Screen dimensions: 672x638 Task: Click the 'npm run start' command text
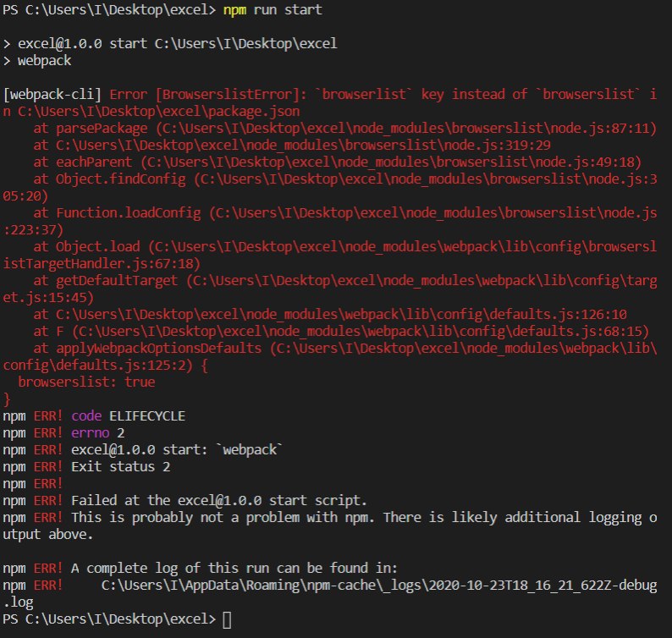(273, 9)
